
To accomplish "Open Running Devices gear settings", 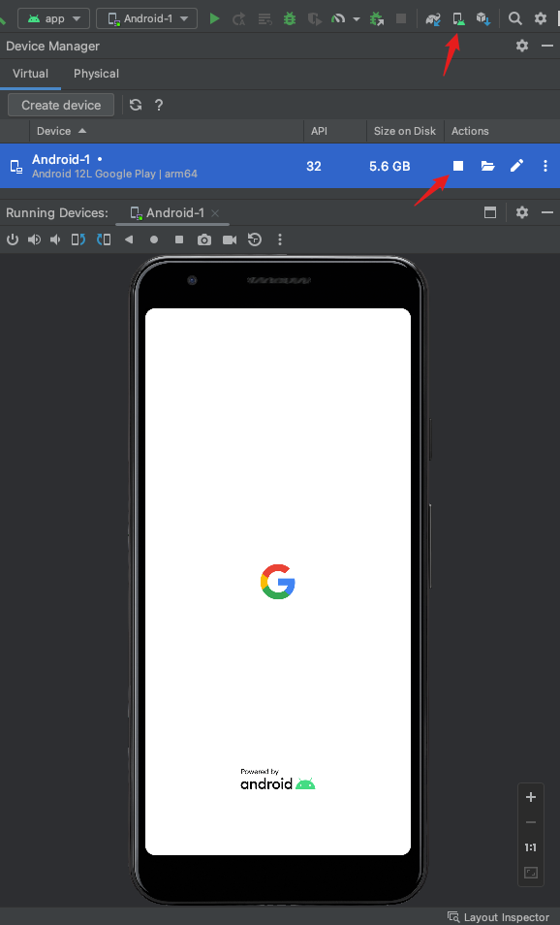I will pyautogui.click(x=522, y=212).
